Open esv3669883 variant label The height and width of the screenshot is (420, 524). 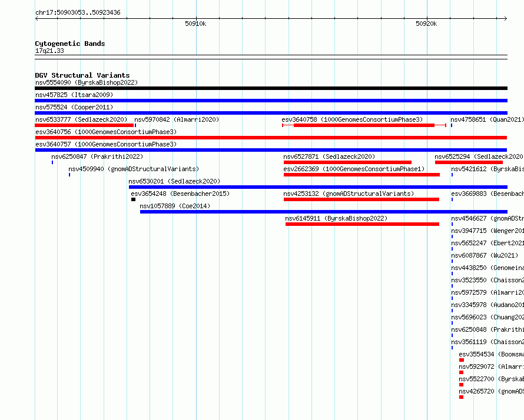coord(487,194)
